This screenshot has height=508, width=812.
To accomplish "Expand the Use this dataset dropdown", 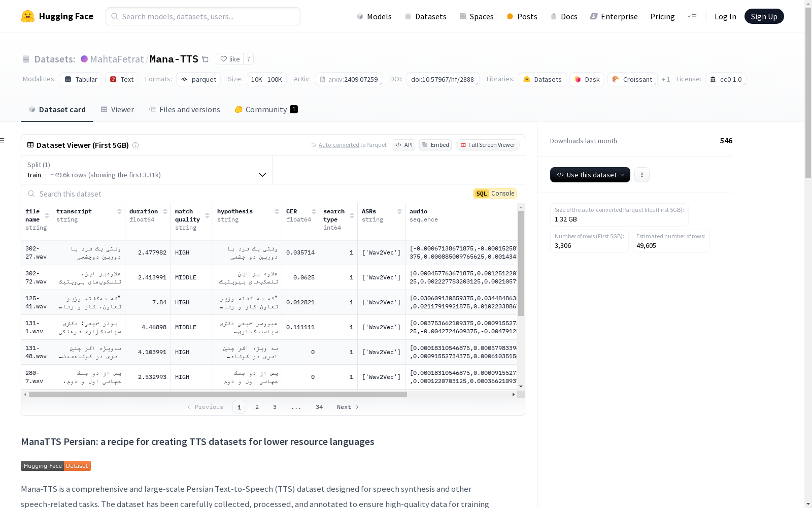I will 590,175.
